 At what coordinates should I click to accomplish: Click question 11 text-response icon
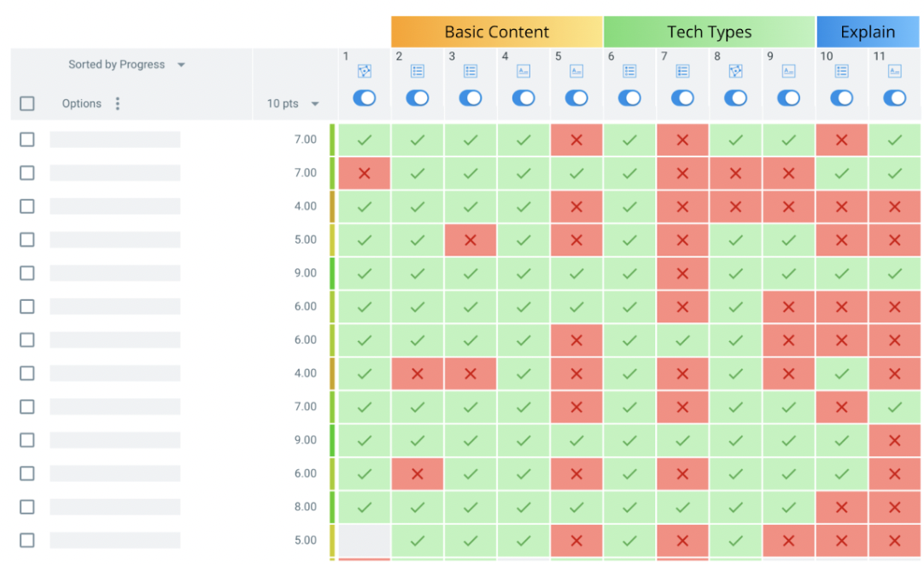pos(894,72)
